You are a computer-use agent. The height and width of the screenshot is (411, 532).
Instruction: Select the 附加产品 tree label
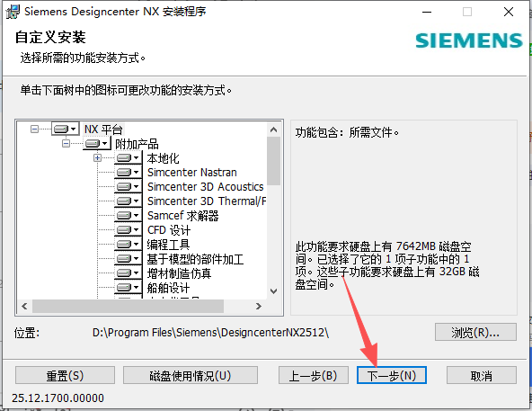pos(137,144)
